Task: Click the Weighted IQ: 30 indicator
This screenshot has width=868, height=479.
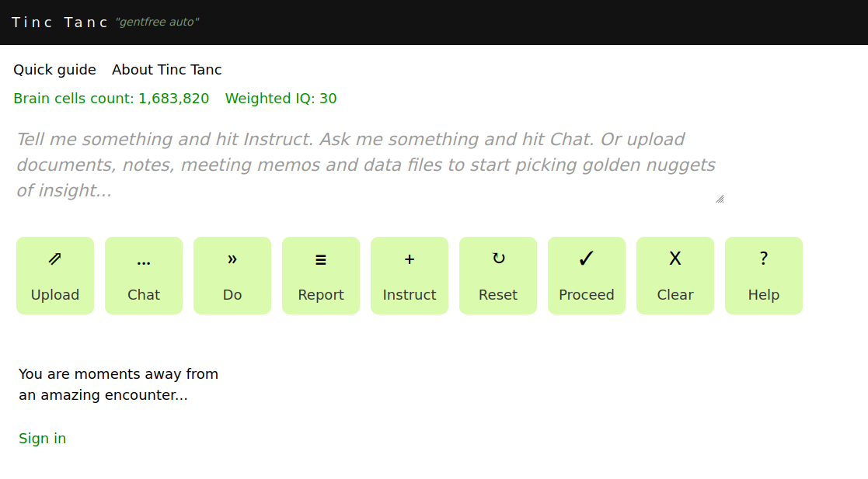Action: point(281,99)
